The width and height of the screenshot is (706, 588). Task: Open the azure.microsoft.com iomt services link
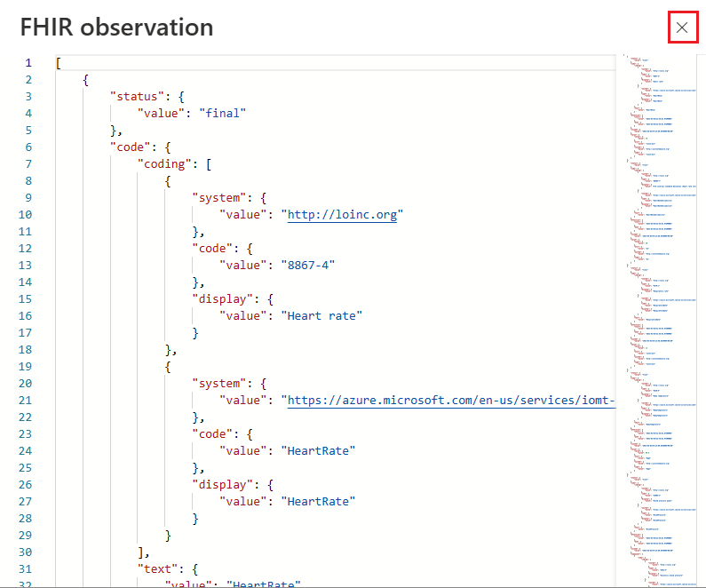[x=451, y=401]
